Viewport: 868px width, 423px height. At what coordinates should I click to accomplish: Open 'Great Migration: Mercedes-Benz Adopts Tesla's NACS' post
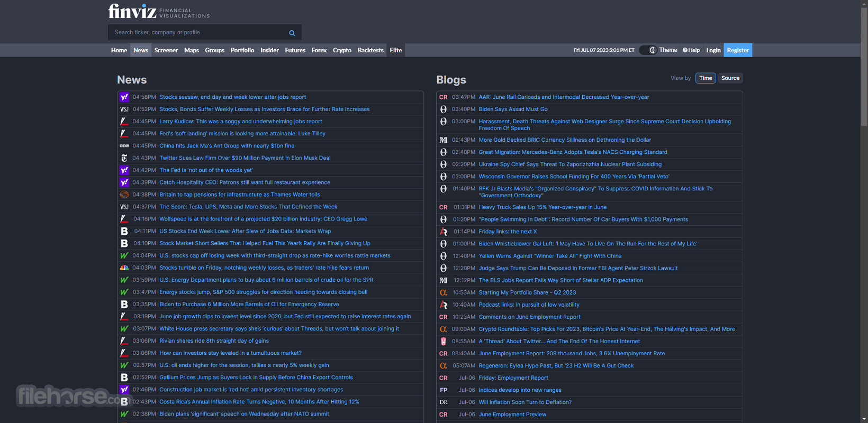[x=573, y=152]
